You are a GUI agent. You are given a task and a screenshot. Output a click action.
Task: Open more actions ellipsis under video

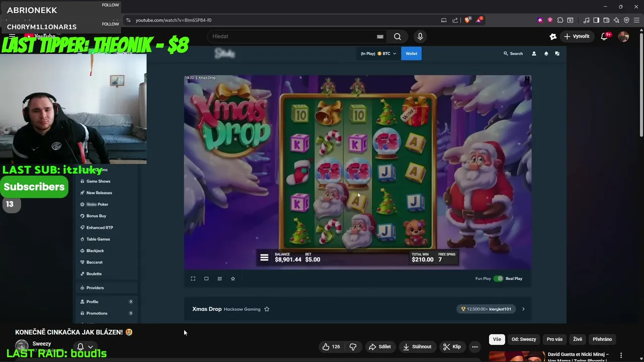(474, 346)
